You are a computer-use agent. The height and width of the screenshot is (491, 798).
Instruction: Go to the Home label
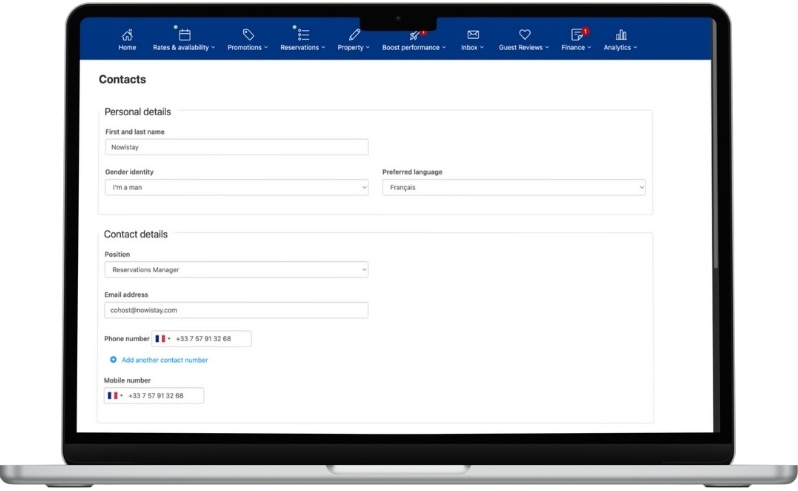tap(127, 47)
